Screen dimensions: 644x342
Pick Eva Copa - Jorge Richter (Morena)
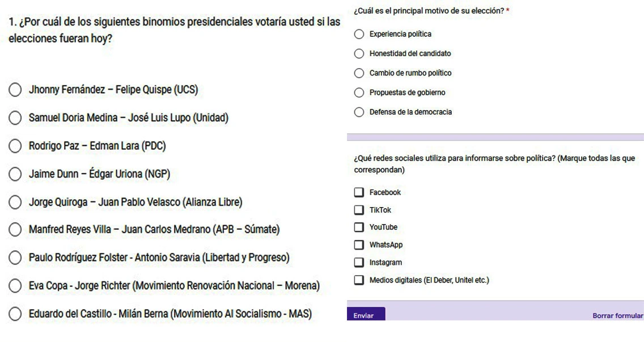15,286
